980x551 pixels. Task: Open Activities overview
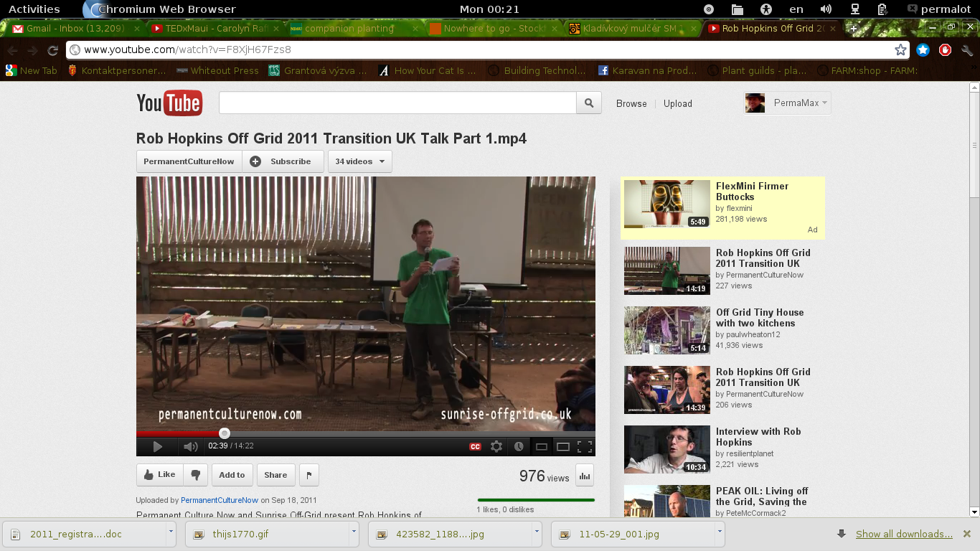point(34,9)
